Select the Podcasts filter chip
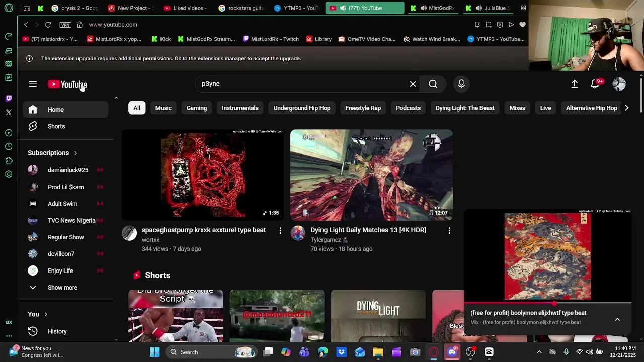The width and height of the screenshot is (644, 362). pos(408,108)
